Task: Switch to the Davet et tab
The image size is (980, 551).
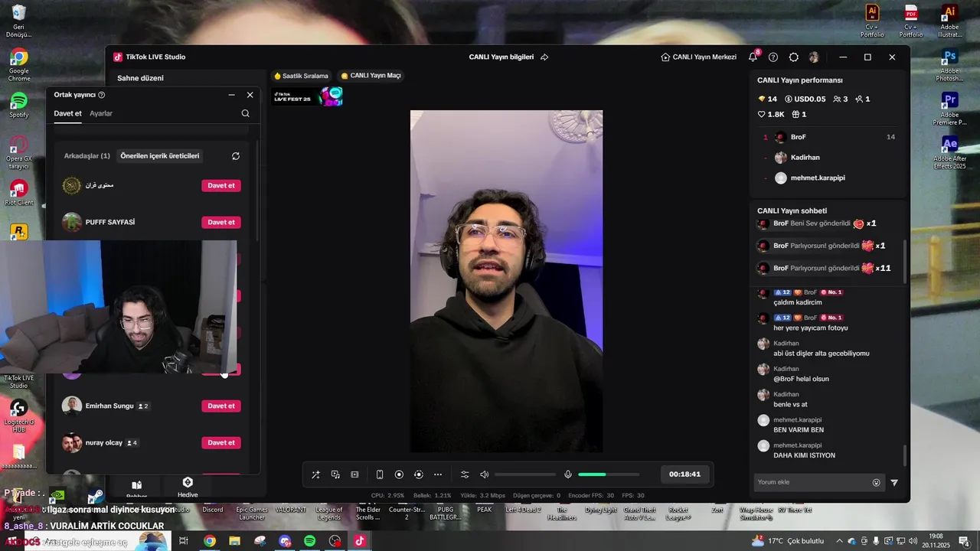Action: (67, 113)
